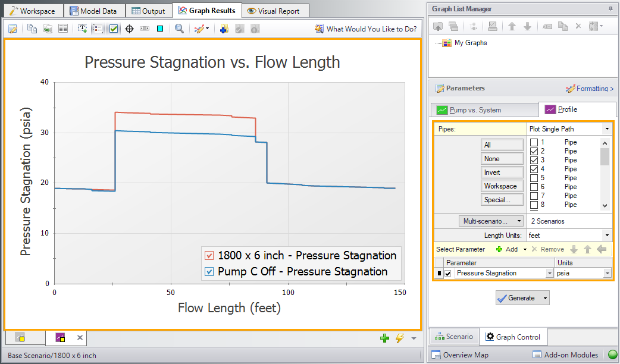
Task: Switch to the Visual Report tab
Action: pyautogui.click(x=275, y=11)
